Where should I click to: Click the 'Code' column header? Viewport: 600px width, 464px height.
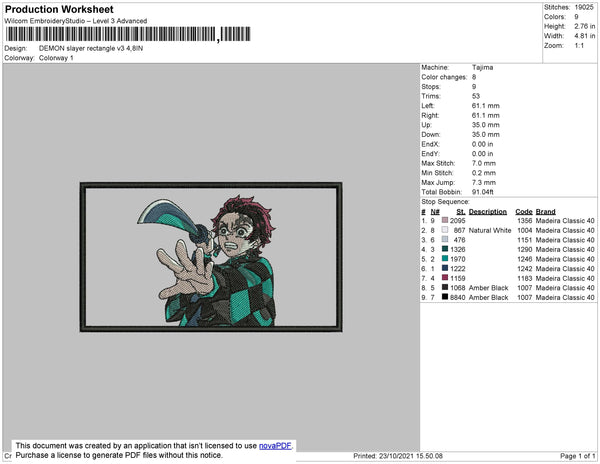click(x=524, y=212)
